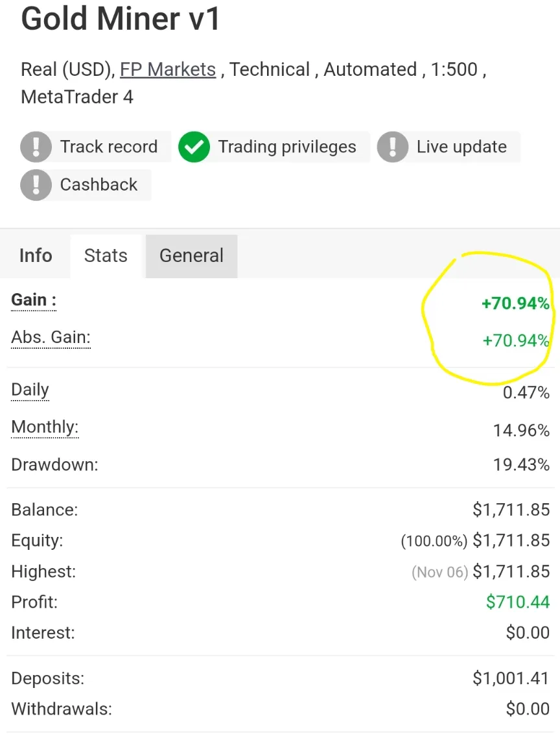Click the Gain label tooltip
560x747 pixels.
(x=34, y=301)
